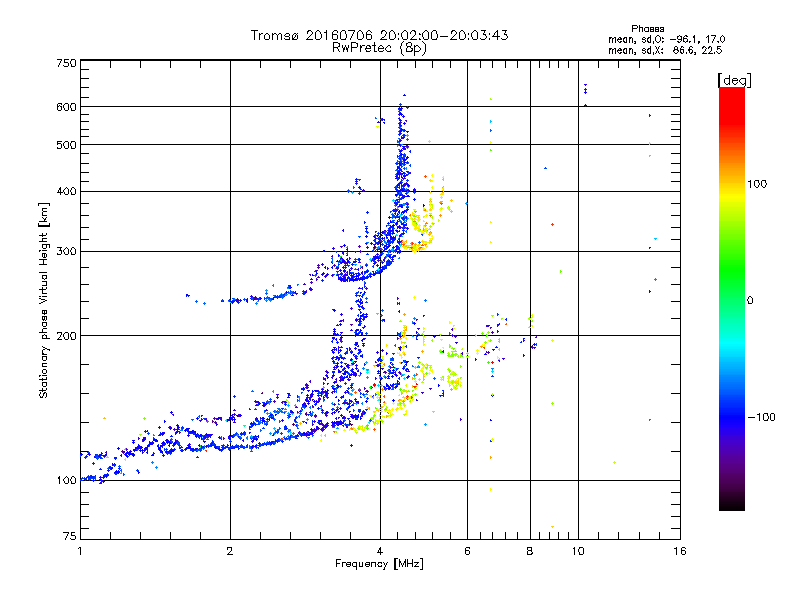Click the '[deg]' colorbar unit label

point(734,80)
